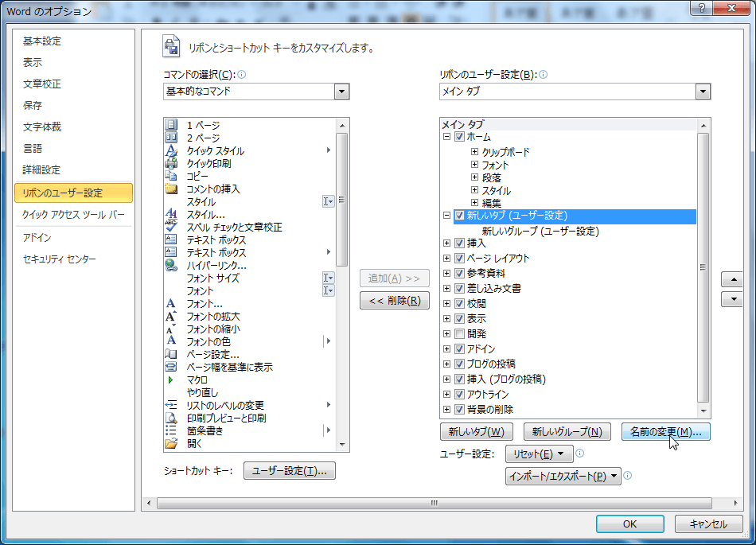Click the フォントの縮小 icon
Image resolution: width=756 pixels, height=545 pixels.
(171, 329)
